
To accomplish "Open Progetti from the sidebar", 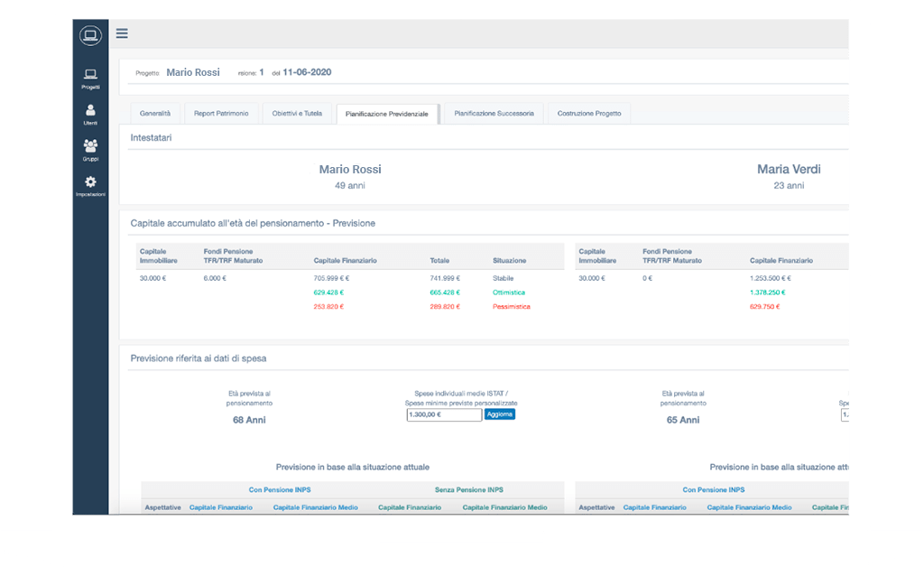I will tap(90, 79).
